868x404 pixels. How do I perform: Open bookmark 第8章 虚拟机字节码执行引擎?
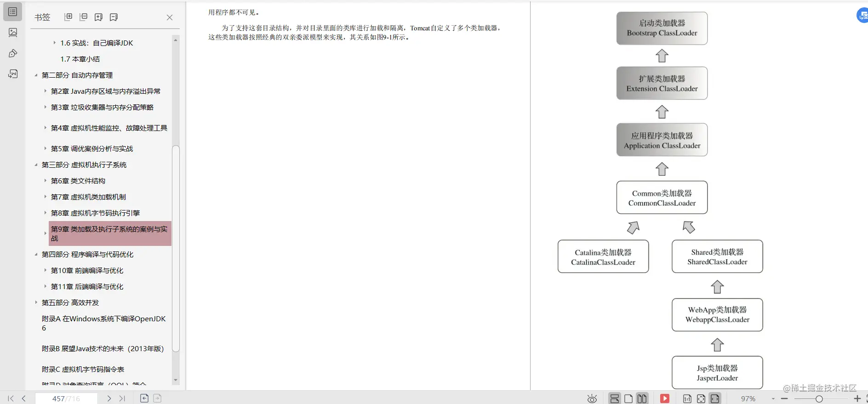coord(95,213)
